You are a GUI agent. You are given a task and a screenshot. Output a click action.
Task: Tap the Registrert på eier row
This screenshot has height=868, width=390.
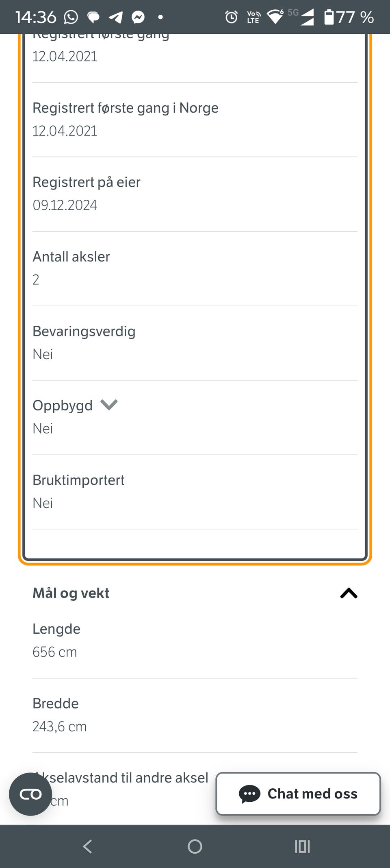coord(195,194)
